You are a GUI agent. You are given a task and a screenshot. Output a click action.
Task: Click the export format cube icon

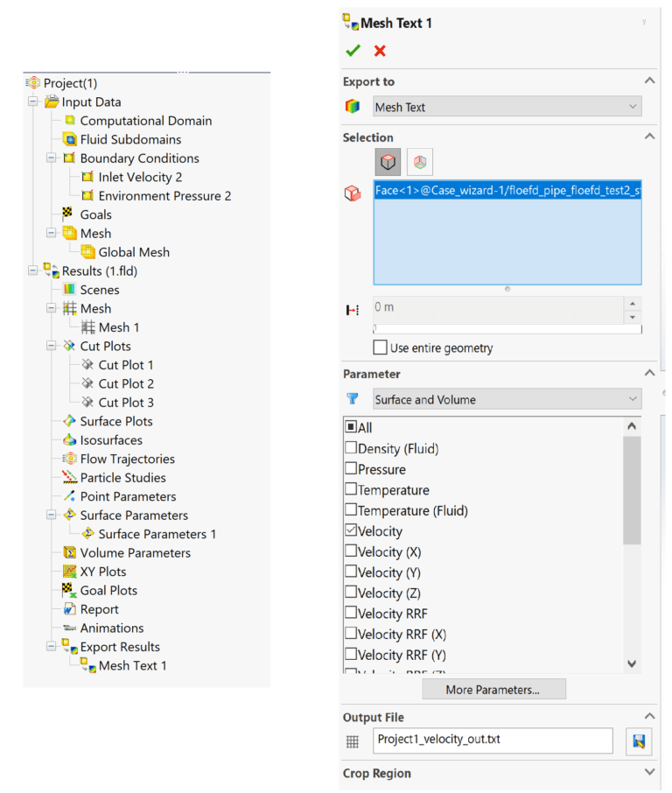(353, 106)
